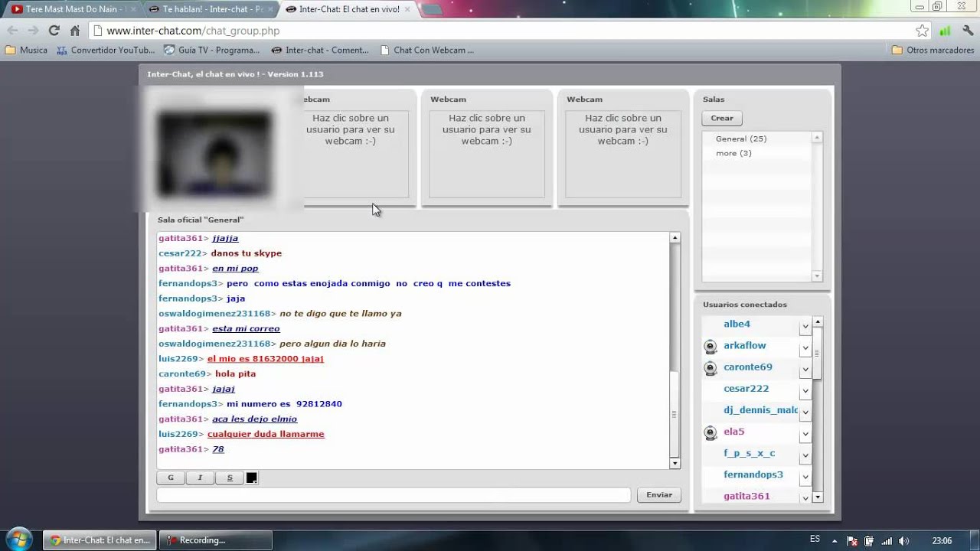Select the General (25) room

[740, 139]
